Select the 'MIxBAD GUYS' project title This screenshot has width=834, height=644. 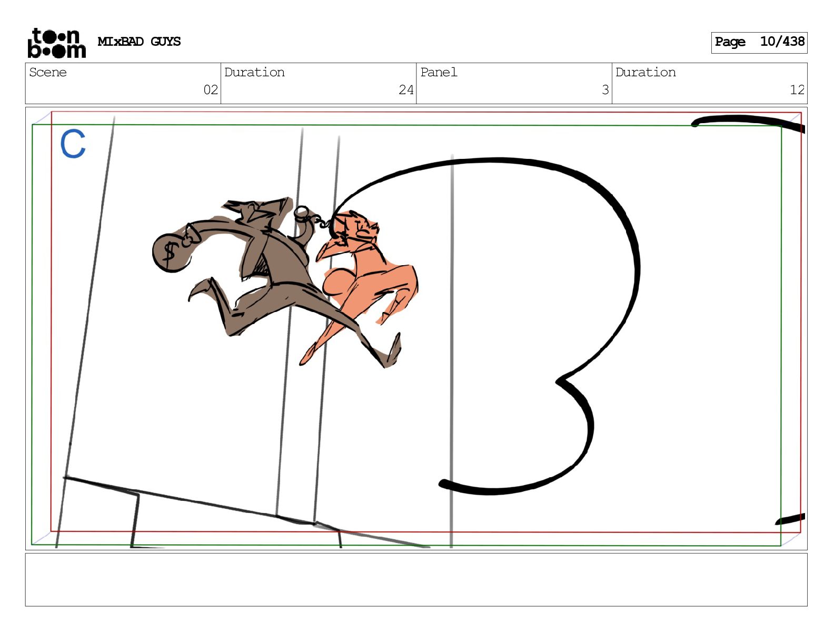[139, 42]
